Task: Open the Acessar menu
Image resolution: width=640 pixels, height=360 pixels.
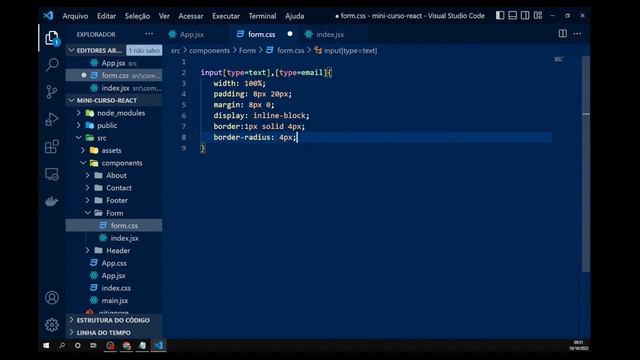Action: pos(191,16)
